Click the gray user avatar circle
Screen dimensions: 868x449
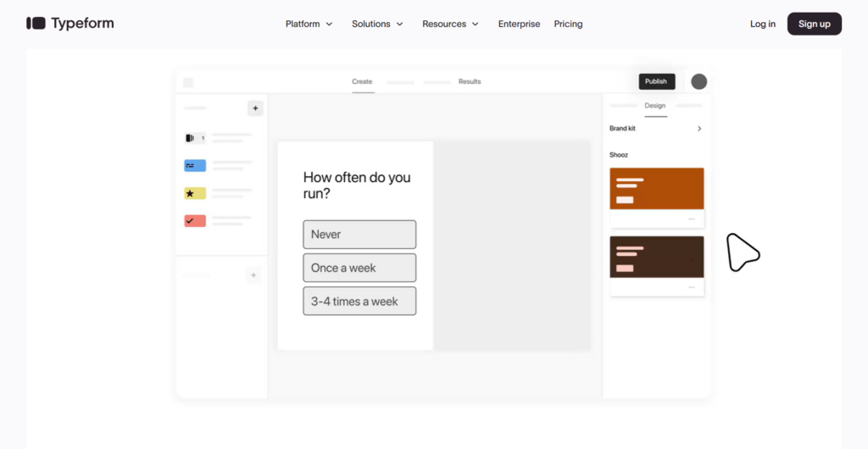[698, 81]
